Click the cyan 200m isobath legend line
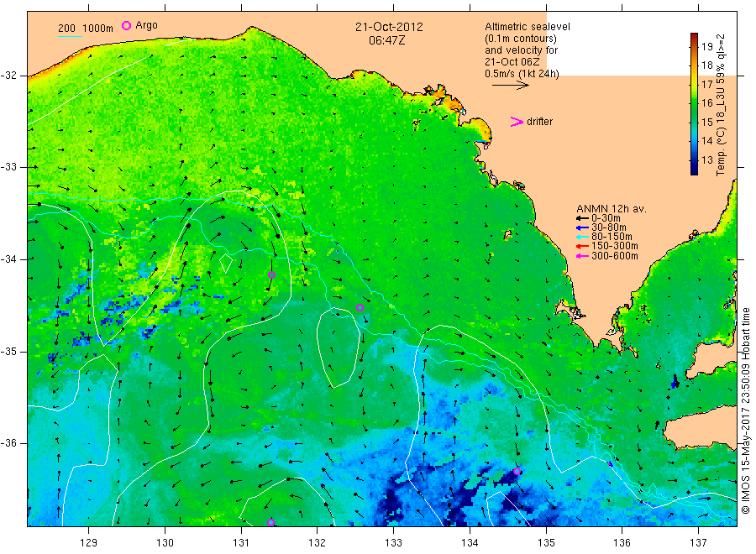This screenshot has width=756, height=554. coord(70,36)
